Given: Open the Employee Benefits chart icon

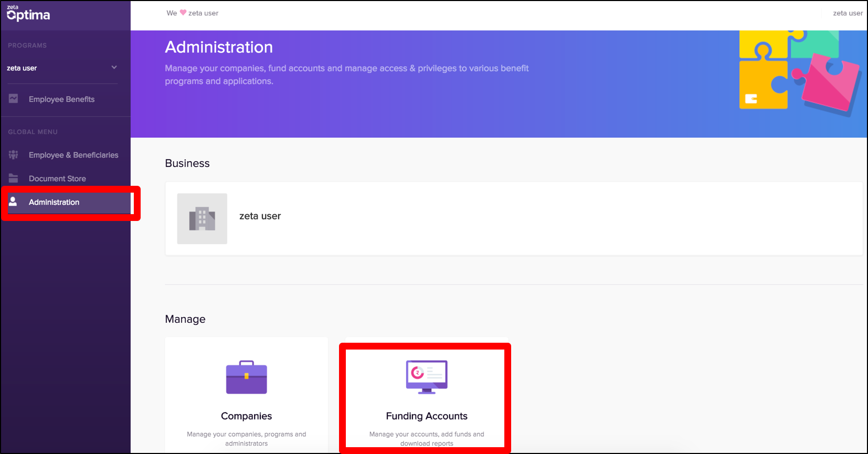Looking at the screenshot, I should (14, 99).
